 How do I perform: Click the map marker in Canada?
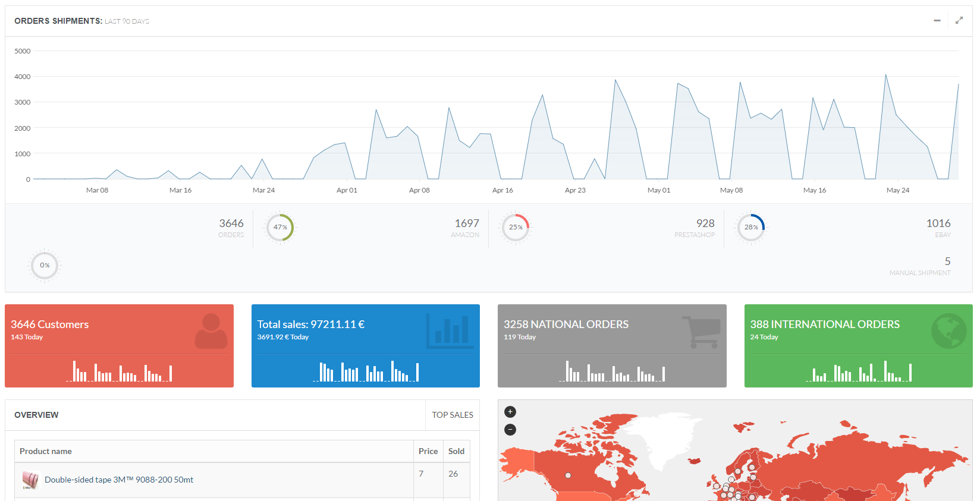click(x=568, y=475)
